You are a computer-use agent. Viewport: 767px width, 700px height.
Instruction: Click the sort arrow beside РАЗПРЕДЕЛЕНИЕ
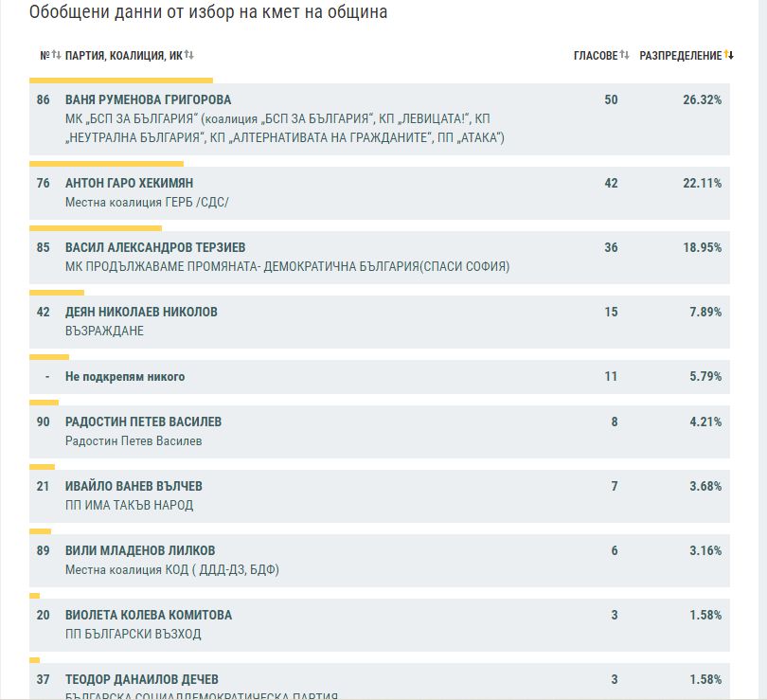pyautogui.click(x=728, y=56)
